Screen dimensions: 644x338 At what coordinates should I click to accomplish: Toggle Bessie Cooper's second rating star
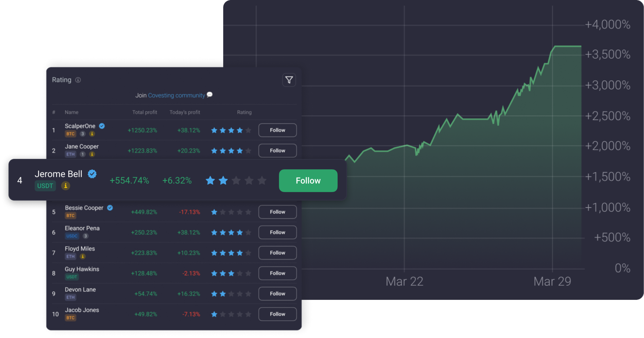[223, 212]
